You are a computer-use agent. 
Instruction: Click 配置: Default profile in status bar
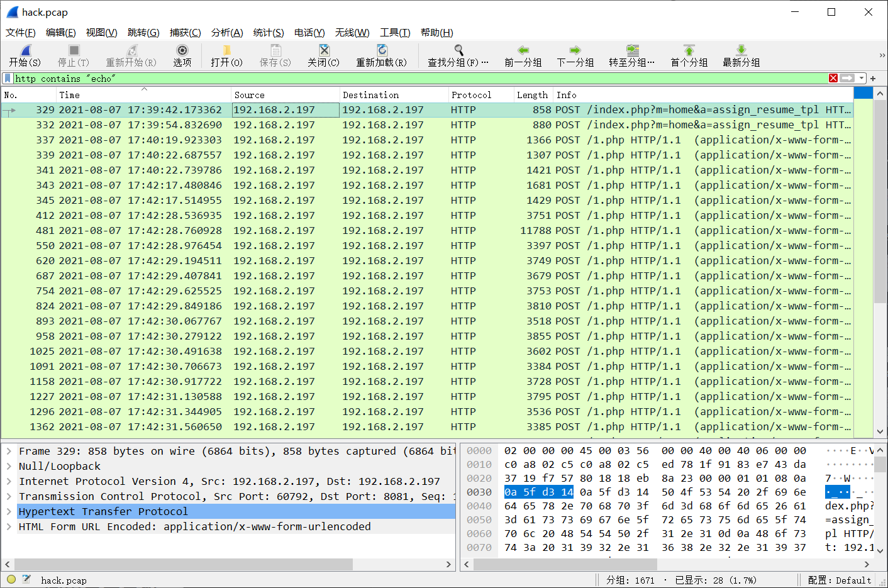click(x=840, y=580)
